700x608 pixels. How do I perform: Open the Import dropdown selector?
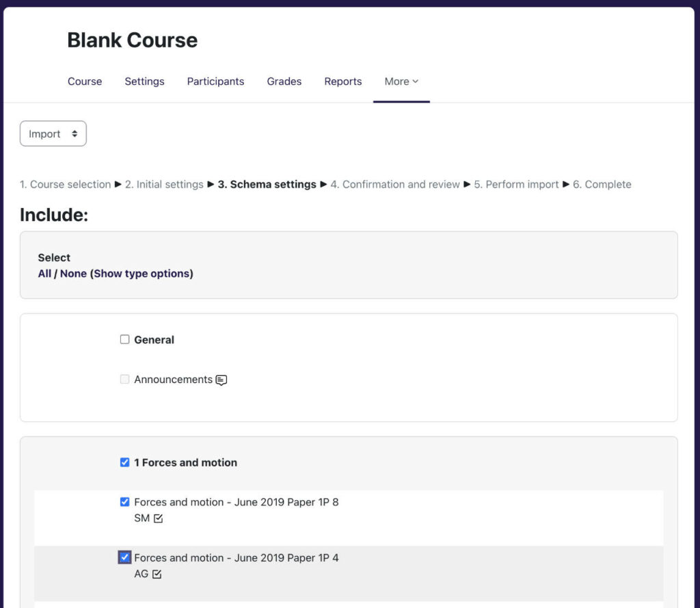pos(53,133)
